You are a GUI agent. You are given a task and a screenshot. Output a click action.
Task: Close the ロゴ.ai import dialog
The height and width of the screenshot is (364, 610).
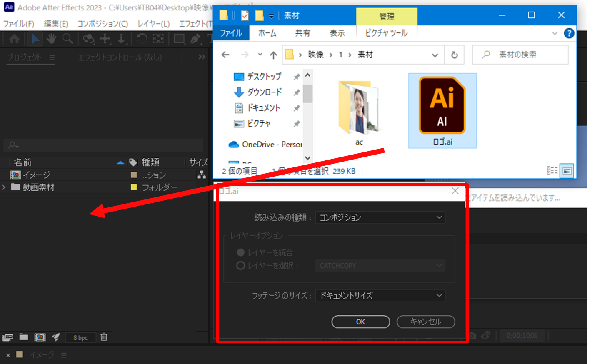455,191
